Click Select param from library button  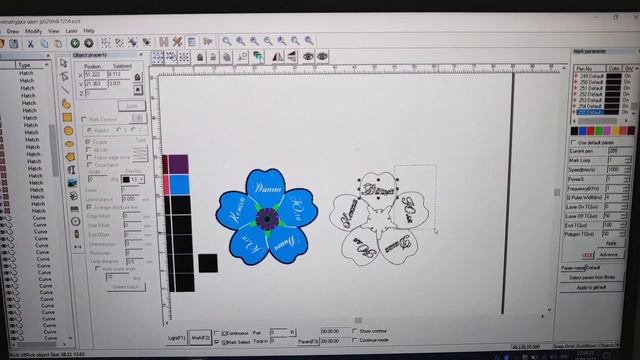tap(592, 277)
